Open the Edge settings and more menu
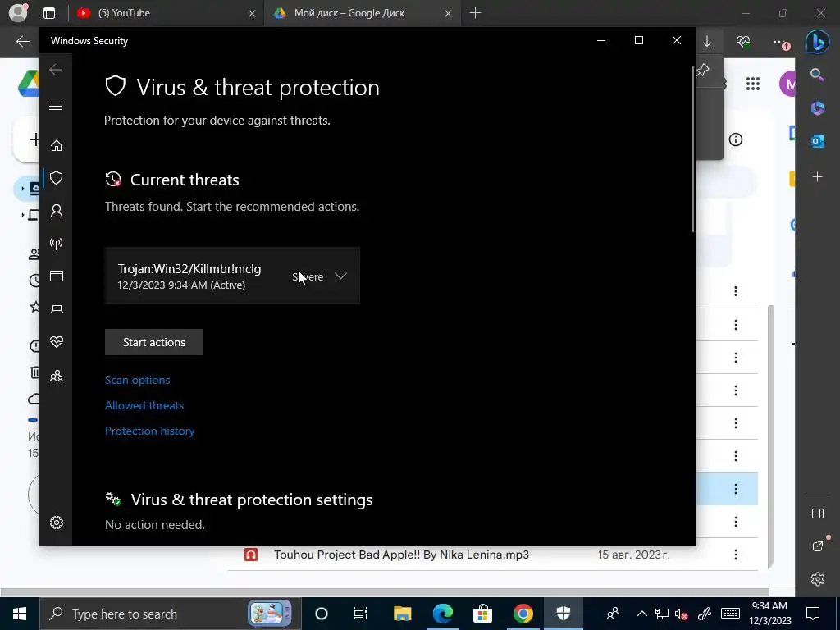 point(780,42)
